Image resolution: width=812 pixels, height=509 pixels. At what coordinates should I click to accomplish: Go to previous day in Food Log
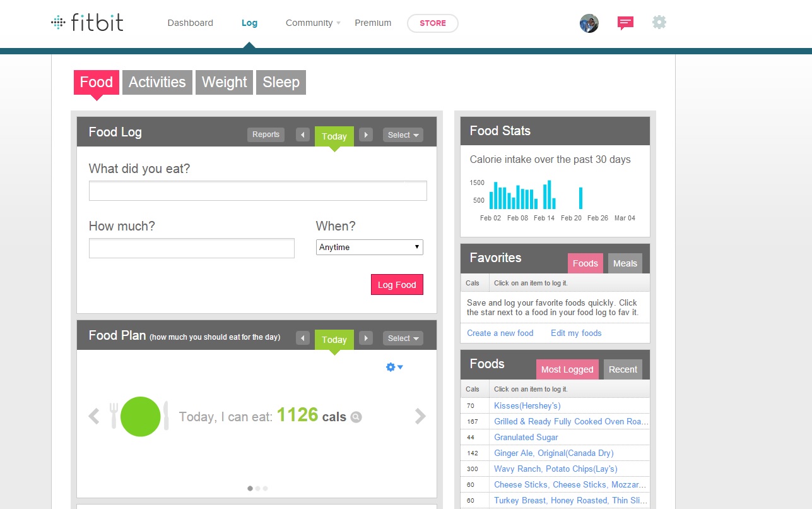pos(303,135)
